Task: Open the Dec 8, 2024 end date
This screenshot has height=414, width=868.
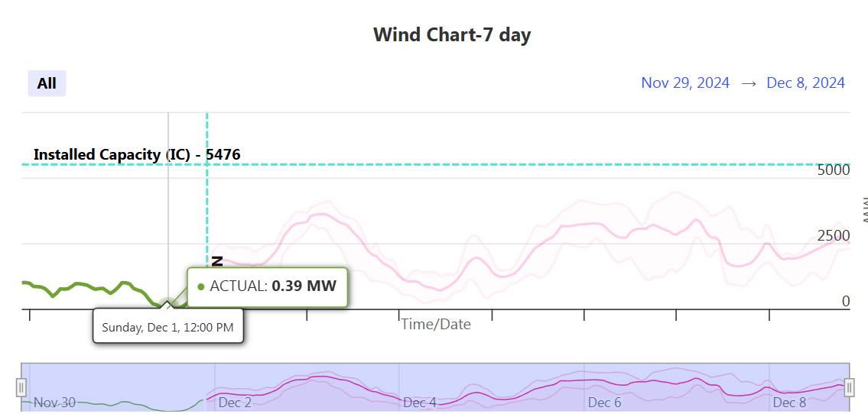Action: pos(805,83)
